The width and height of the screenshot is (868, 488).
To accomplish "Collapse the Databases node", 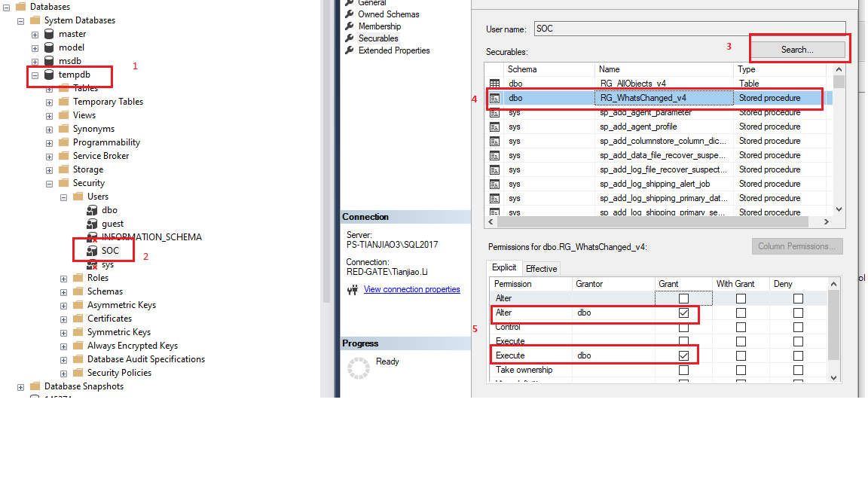I will pos(6,8).
